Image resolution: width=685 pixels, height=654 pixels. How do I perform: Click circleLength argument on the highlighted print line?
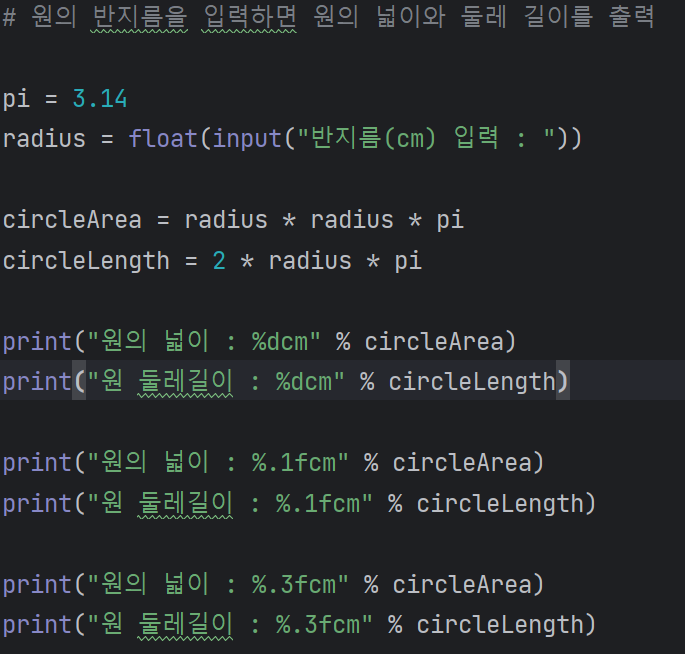[x=472, y=382]
